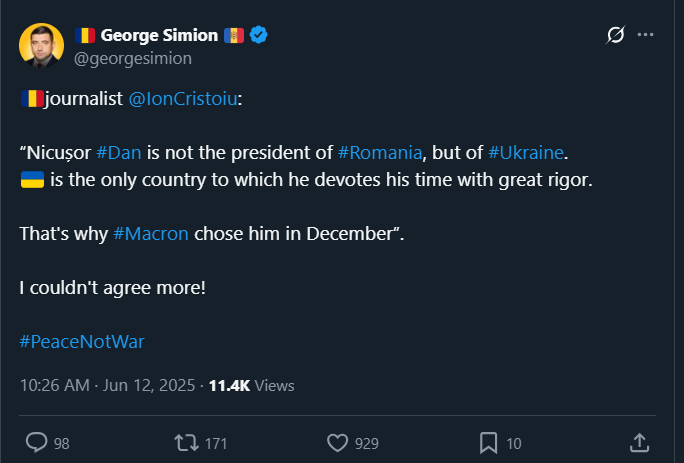Open the #Ukraine hashtag

[x=525, y=154]
